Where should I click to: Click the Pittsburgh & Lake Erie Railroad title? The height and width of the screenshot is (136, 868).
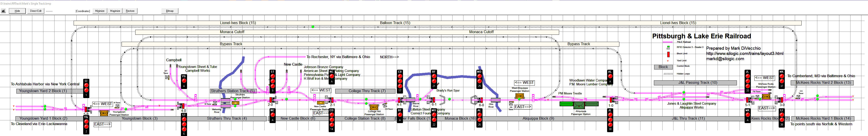pos(702,36)
